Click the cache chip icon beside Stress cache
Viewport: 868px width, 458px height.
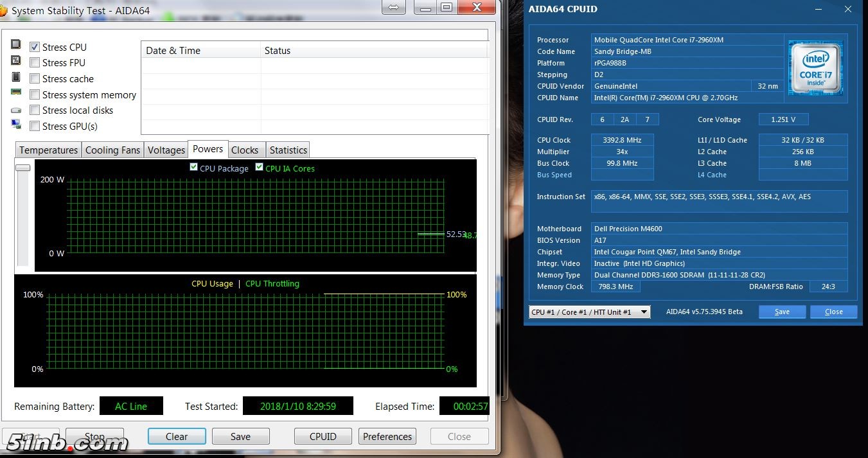pos(16,77)
